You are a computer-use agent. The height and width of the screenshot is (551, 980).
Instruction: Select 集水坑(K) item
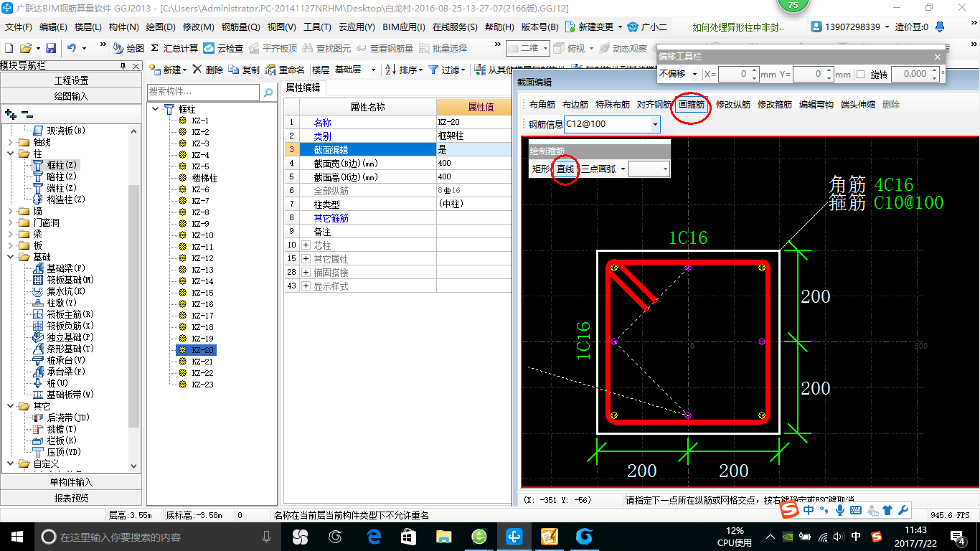[x=60, y=291]
